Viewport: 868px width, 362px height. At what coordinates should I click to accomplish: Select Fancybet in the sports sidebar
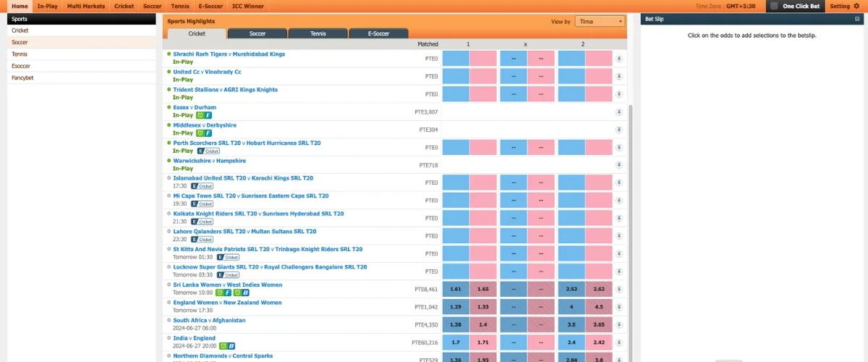click(22, 77)
